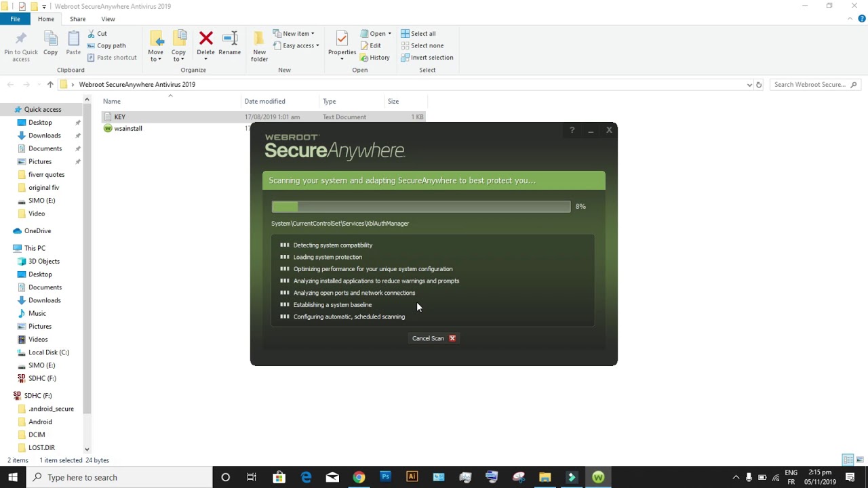Select OneDrive in navigation pane
This screenshot has width=868, height=488.
tap(37, 230)
